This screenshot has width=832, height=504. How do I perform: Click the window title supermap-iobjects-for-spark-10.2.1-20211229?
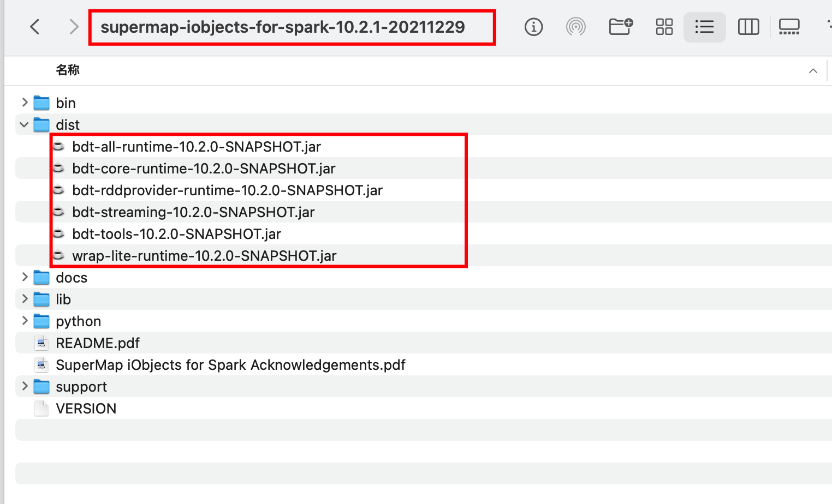point(283,27)
